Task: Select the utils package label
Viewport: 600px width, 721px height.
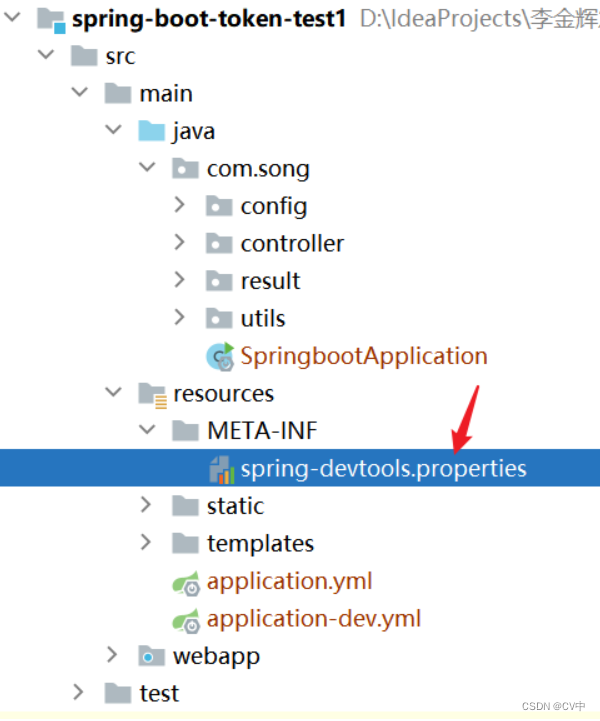Action: [x=263, y=318]
